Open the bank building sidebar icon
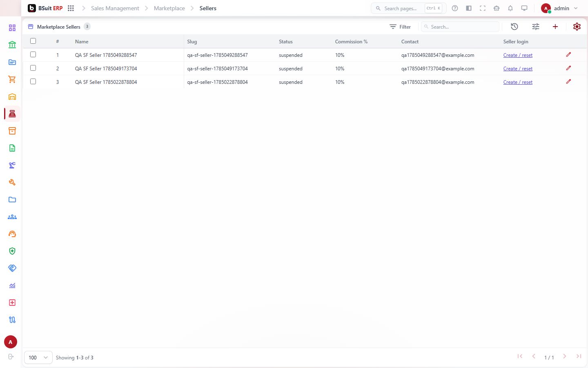Image resolution: width=588 pixels, height=368 pixels. click(x=12, y=45)
